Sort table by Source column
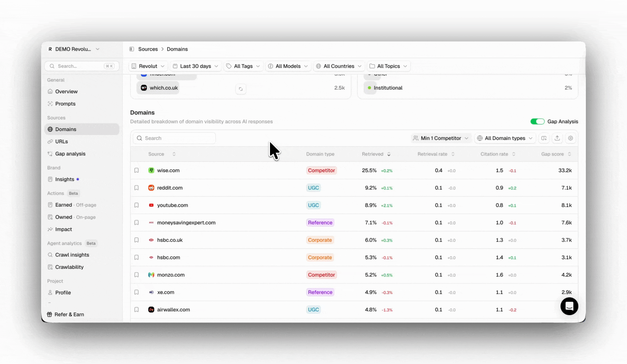This screenshot has height=364, width=627. point(162,154)
